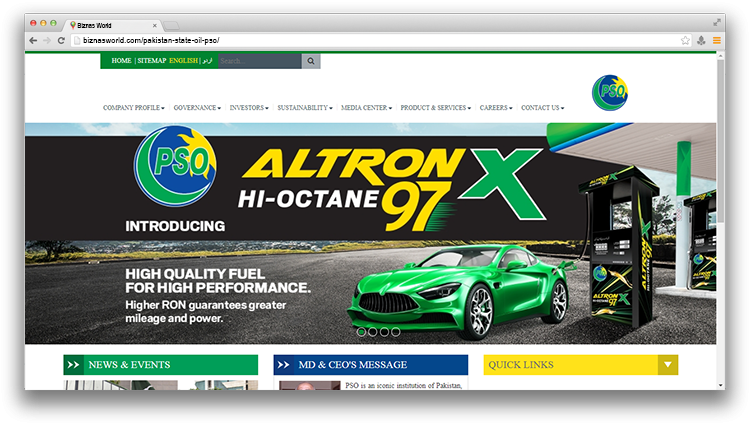Go to the Home link in the top bar
The image size is (750, 425).
pos(121,61)
